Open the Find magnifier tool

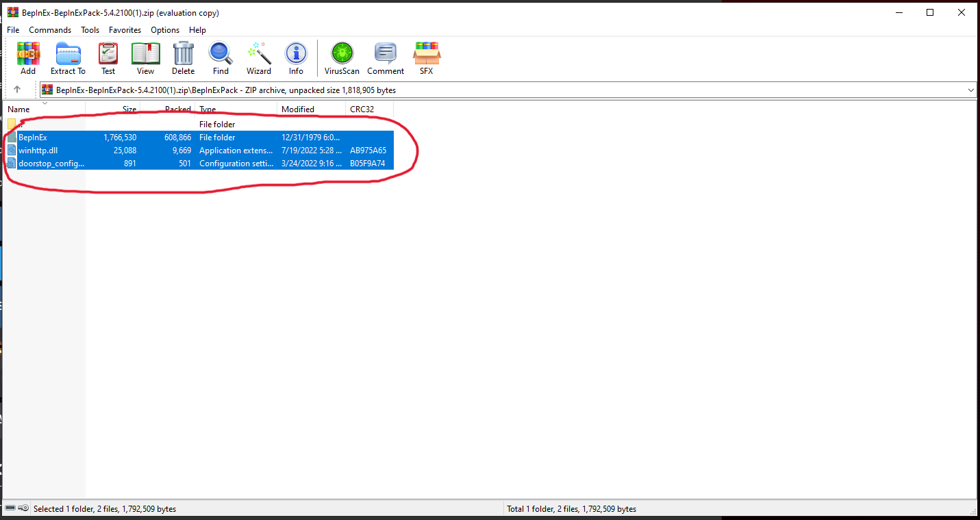221,53
